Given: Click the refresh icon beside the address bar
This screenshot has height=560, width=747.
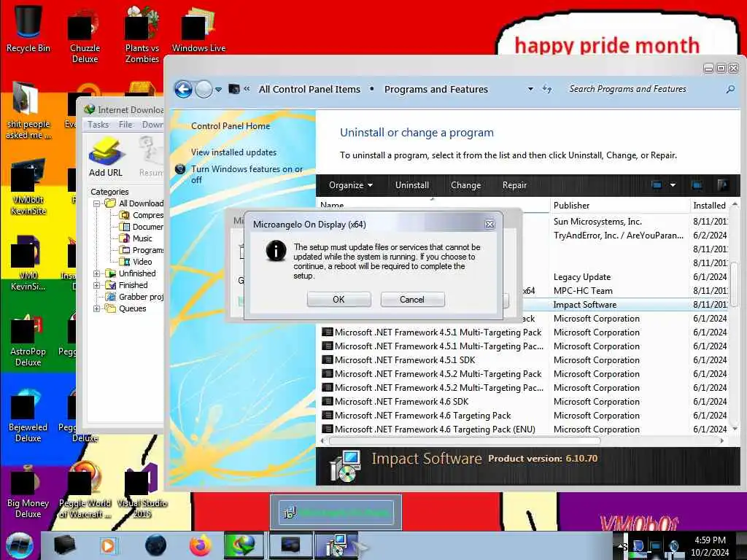Looking at the screenshot, I should click(x=547, y=89).
